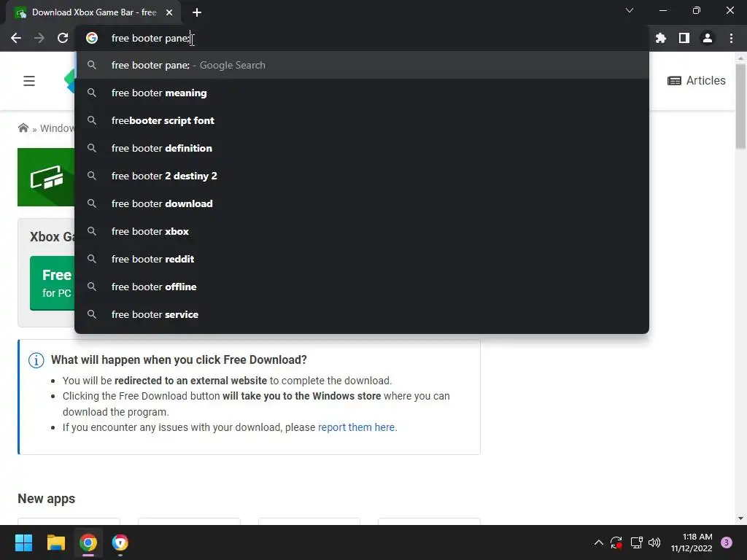The height and width of the screenshot is (560, 747).
Task: Open the network tray icon
Action: point(636,542)
